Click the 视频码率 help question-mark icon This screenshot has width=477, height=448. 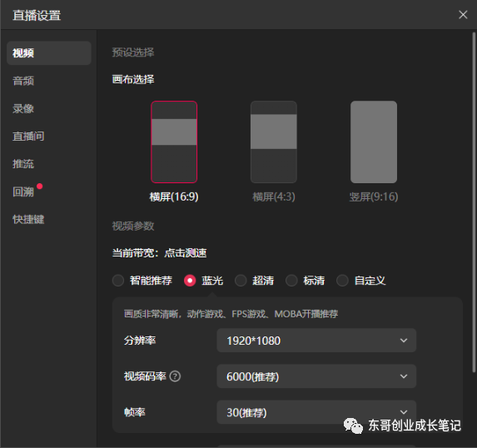pyautogui.click(x=175, y=376)
